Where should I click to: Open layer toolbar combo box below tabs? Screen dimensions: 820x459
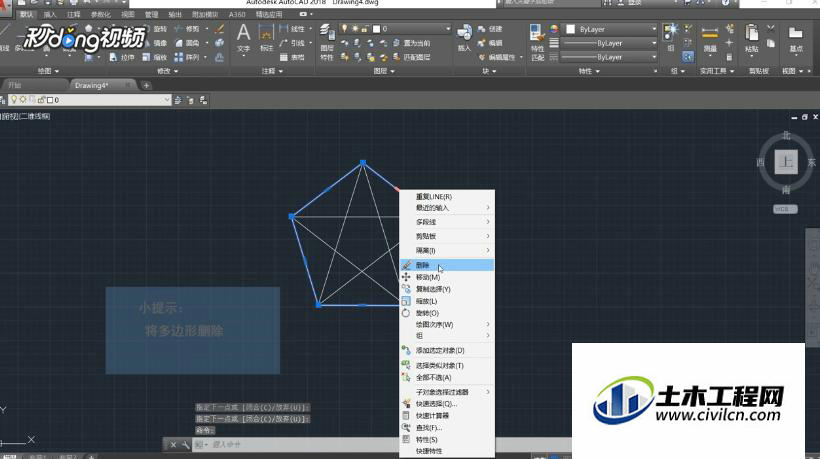click(89, 100)
